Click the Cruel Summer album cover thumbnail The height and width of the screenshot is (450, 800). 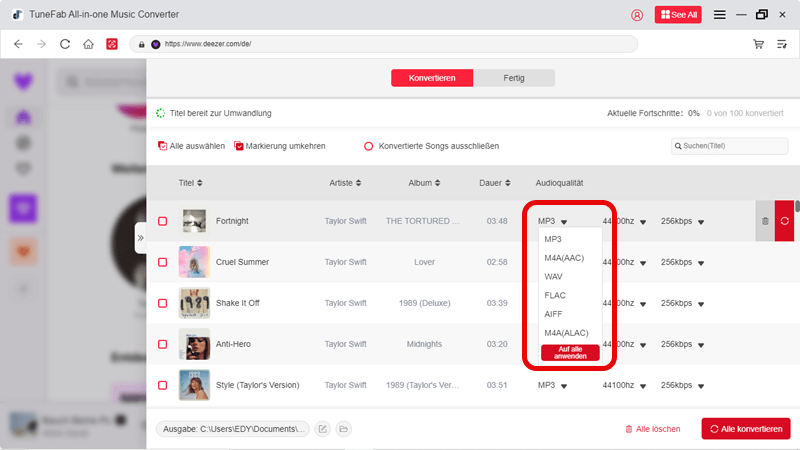(x=194, y=262)
